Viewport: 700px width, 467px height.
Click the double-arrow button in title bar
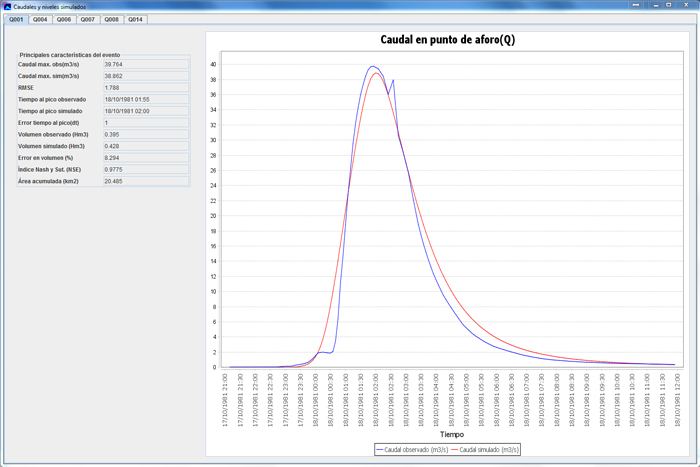click(636, 5)
